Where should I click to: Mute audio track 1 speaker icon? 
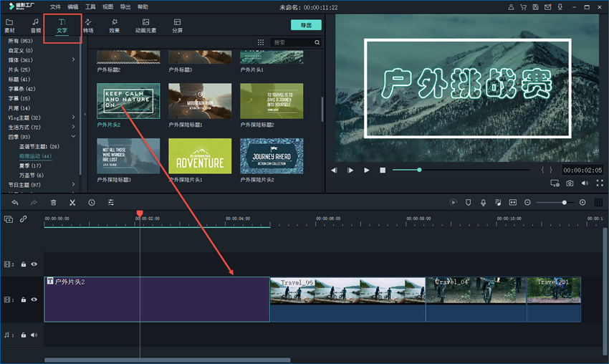(x=34, y=335)
